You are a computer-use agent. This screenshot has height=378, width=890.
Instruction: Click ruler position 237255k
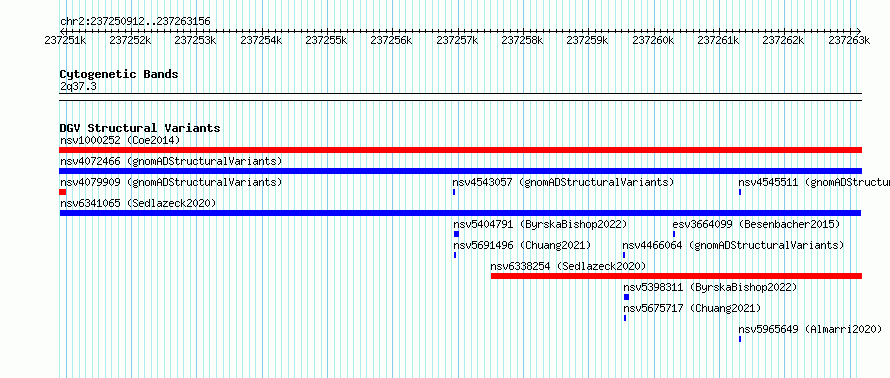(x=326, y=40)
